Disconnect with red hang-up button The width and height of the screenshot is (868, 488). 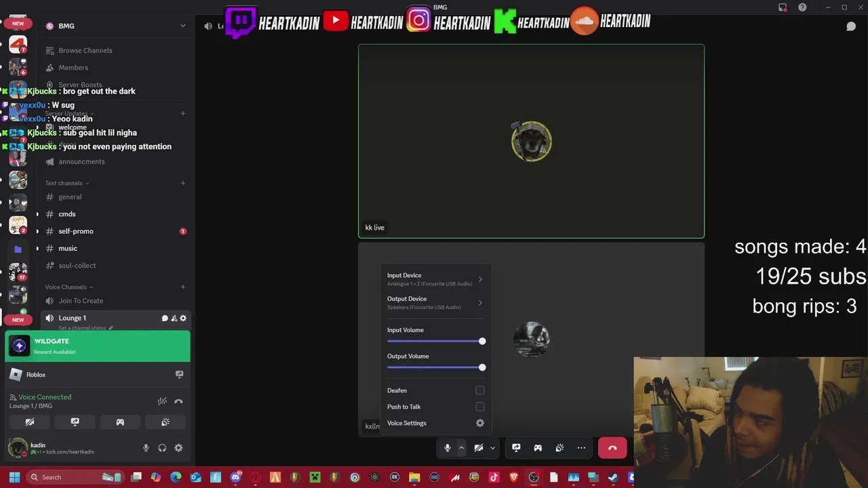(x=612, y=448)
